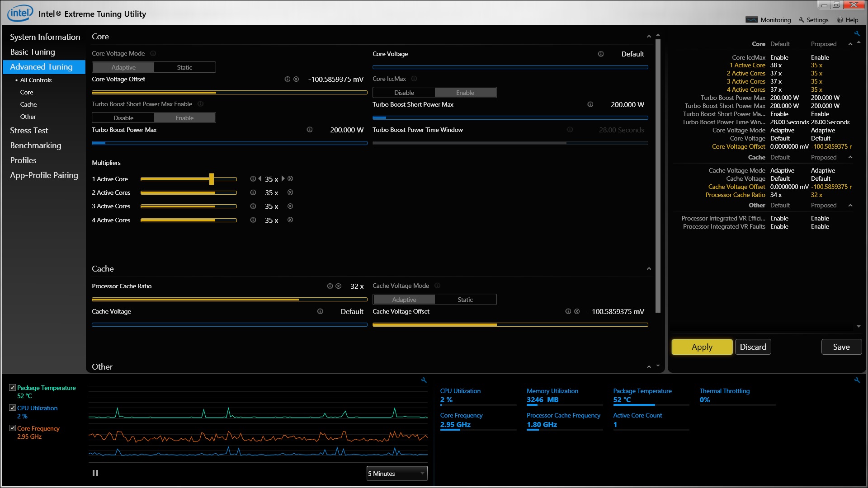Click wrench icon in monitor stats panel
Screen dimensions: 868x488
pos(857,380)
